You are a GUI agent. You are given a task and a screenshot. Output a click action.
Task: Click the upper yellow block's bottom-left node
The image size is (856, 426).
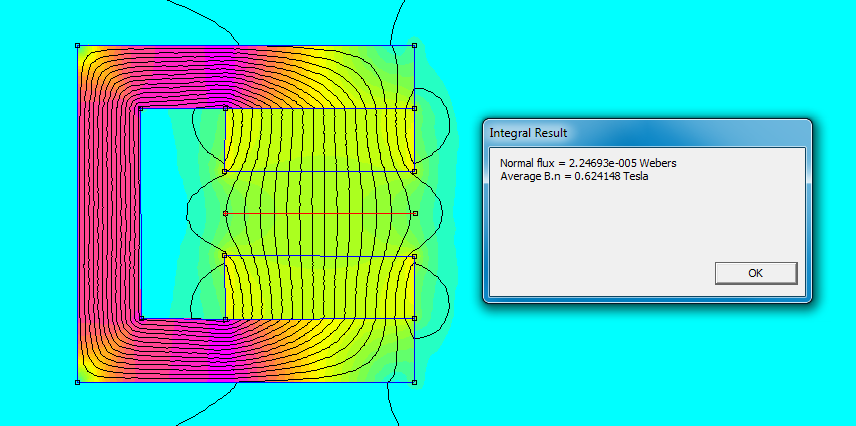click(x=225, y=171)
